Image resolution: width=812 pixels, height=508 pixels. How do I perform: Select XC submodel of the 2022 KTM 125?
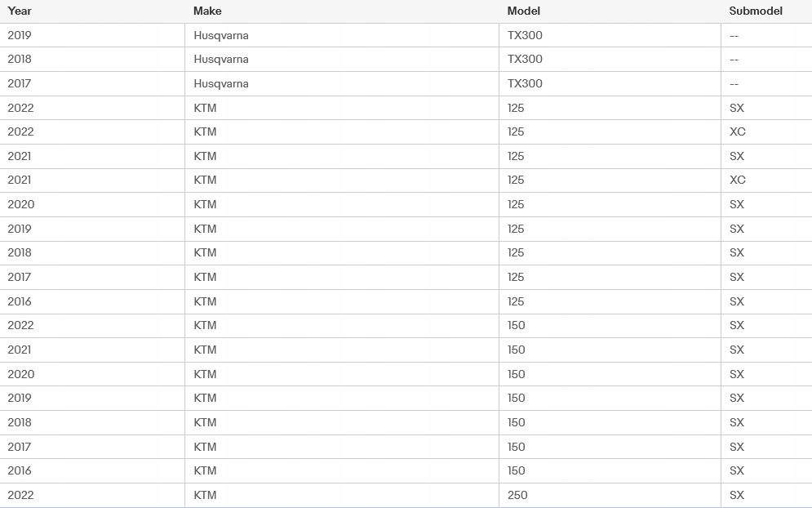tap(737, 131)
